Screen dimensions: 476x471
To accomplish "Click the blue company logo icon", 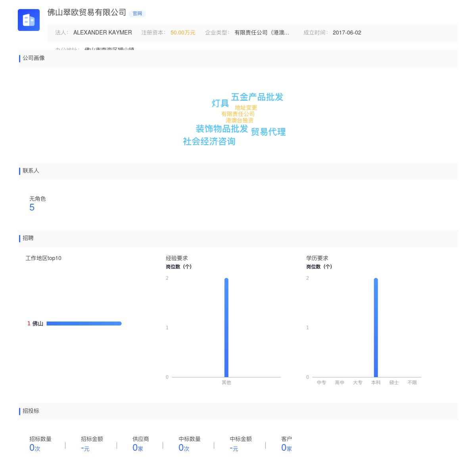I will [29, 20].
